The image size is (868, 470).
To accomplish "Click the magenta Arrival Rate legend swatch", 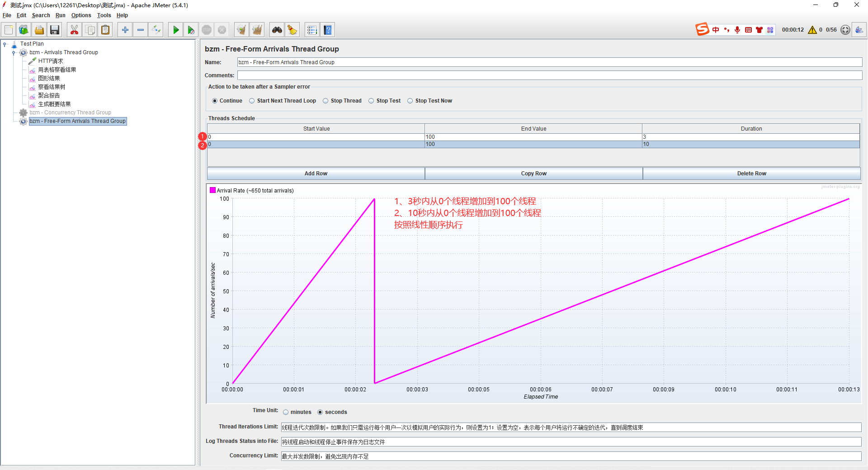I will click(212, 190).
